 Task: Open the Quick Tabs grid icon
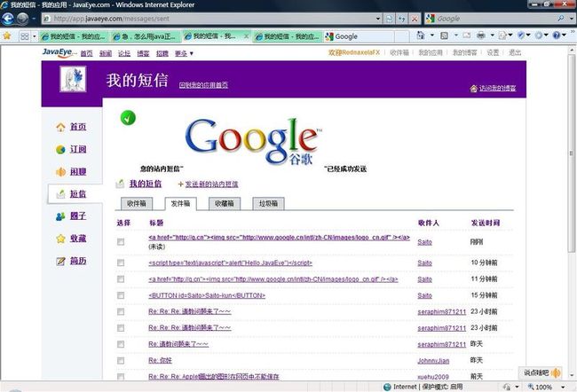point(25,36)
